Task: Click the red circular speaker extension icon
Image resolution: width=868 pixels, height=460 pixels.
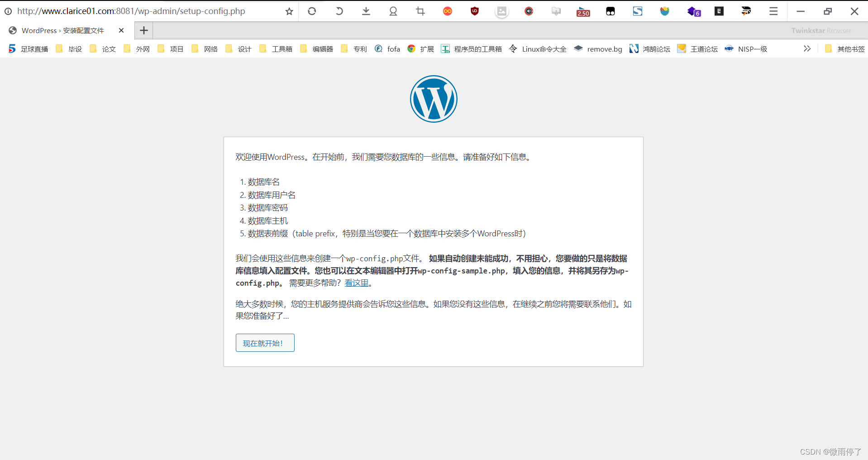Action: (x=529, y=11)
